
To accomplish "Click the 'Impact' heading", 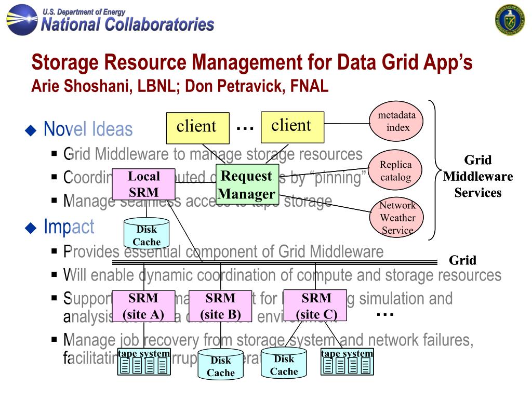I will tap(69, 227).
